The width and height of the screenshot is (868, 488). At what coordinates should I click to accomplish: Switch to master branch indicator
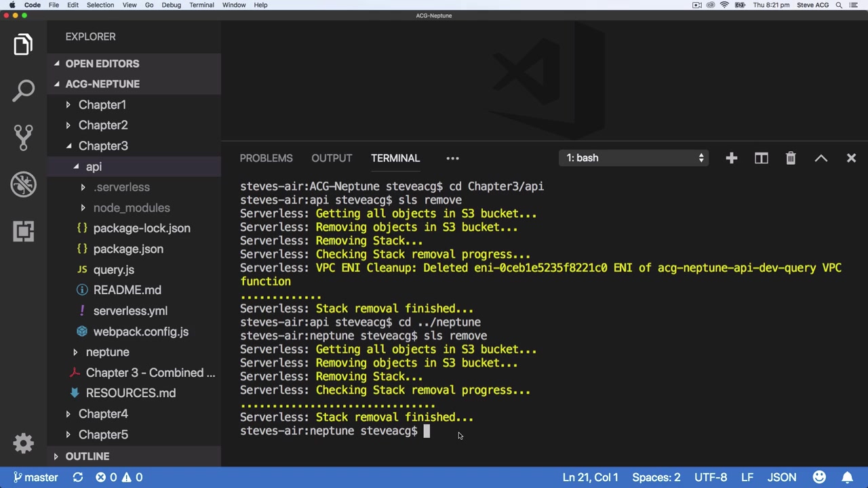pyautogui.click(x=35, y=477)
